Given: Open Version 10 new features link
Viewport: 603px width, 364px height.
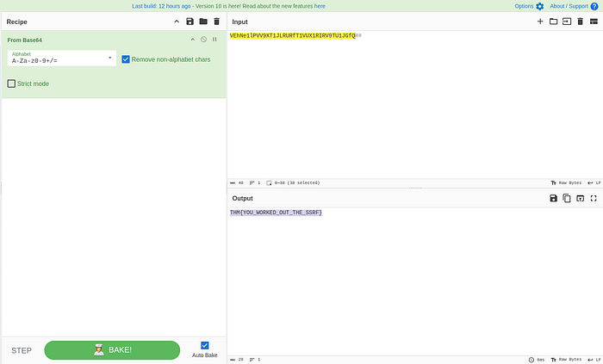Looking at the screenshot, I should (x=320, y=6).
